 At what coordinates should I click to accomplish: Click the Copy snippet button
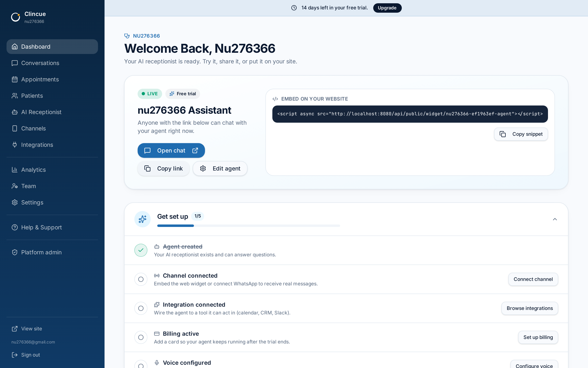pyautogui.click(x=521, y=134)
